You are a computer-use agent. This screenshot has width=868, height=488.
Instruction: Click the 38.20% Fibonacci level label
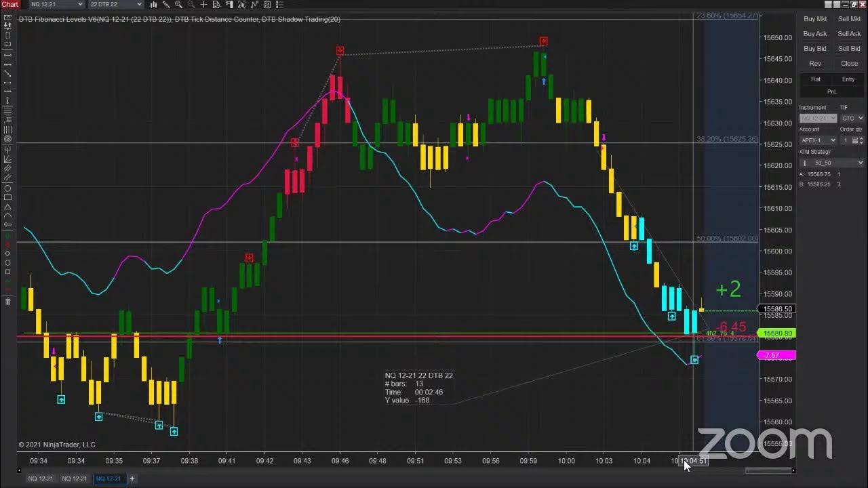(x=727, y=139)
